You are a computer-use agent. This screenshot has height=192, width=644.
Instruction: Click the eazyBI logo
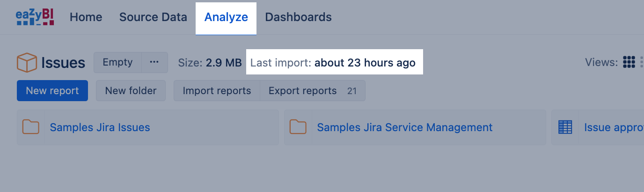(x=35, y=17)
